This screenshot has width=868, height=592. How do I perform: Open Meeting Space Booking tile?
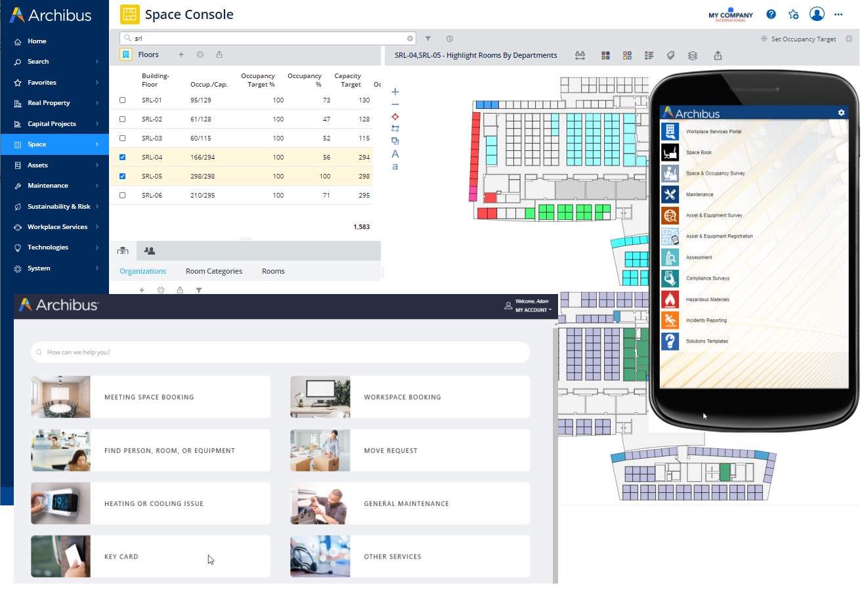coord(150,397)
